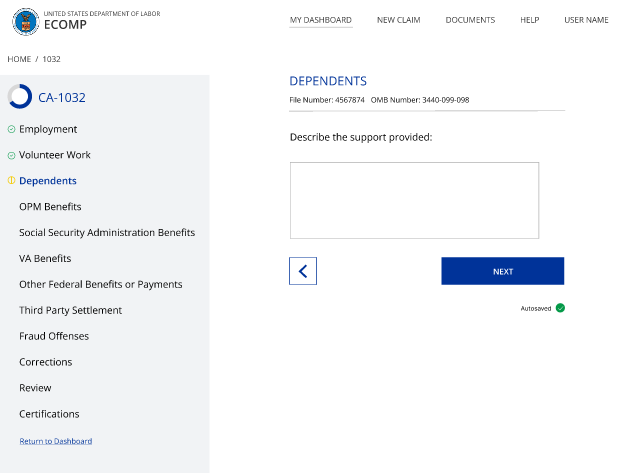Click the ECOMP site title
624x473 pixels.
point(65,25)
